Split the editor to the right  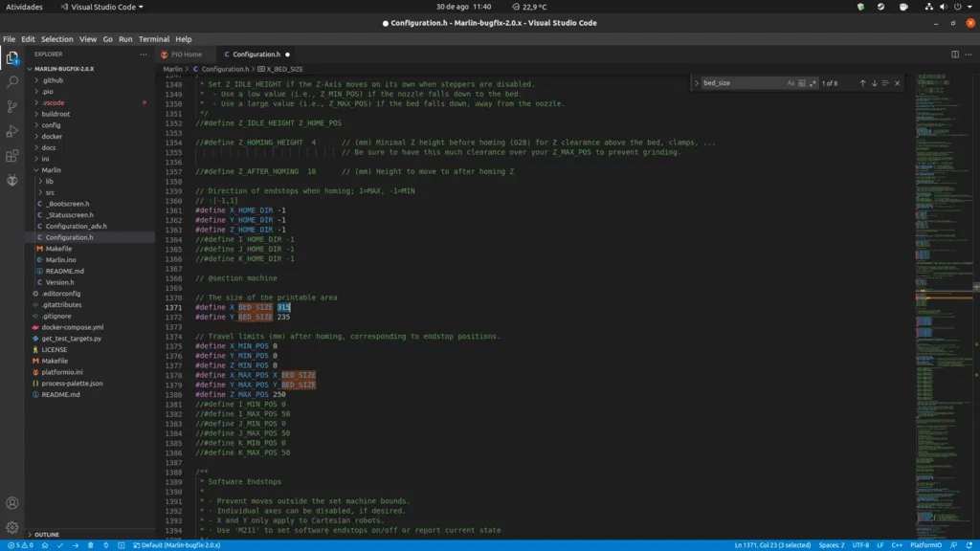[955, 55]
